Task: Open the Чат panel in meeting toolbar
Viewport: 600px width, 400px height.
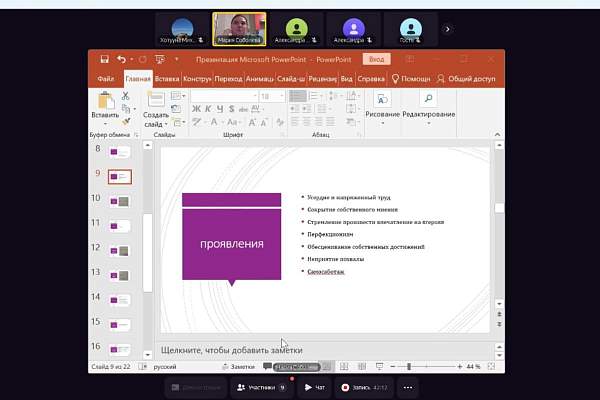Action: tap(315, 388)
